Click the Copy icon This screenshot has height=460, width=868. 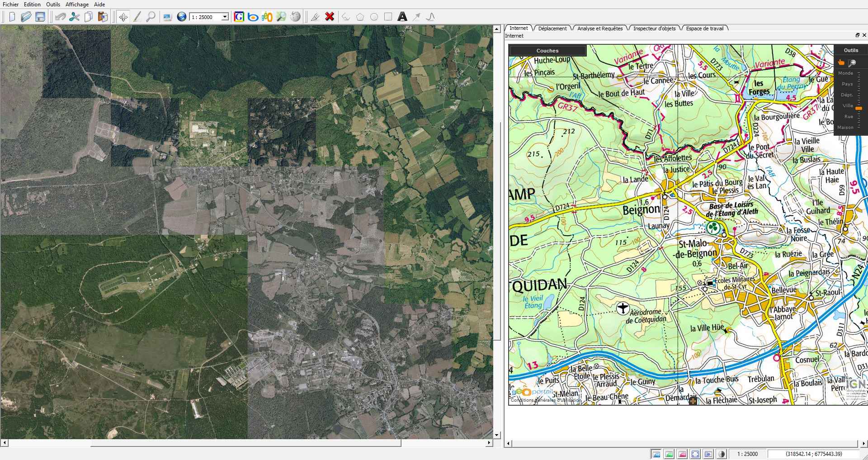click(x=89, y=17)
